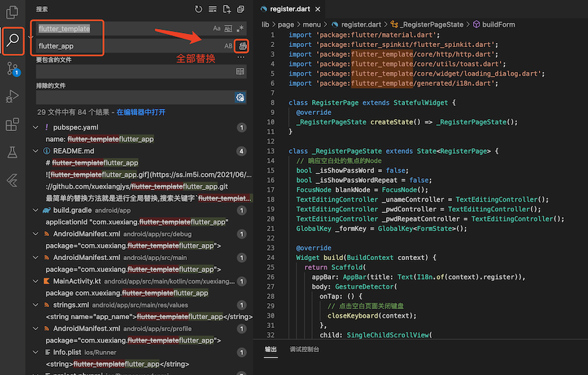Open the Run and Debug view
The width and height of the screenshot is (588, 375).
click(12, 96)
